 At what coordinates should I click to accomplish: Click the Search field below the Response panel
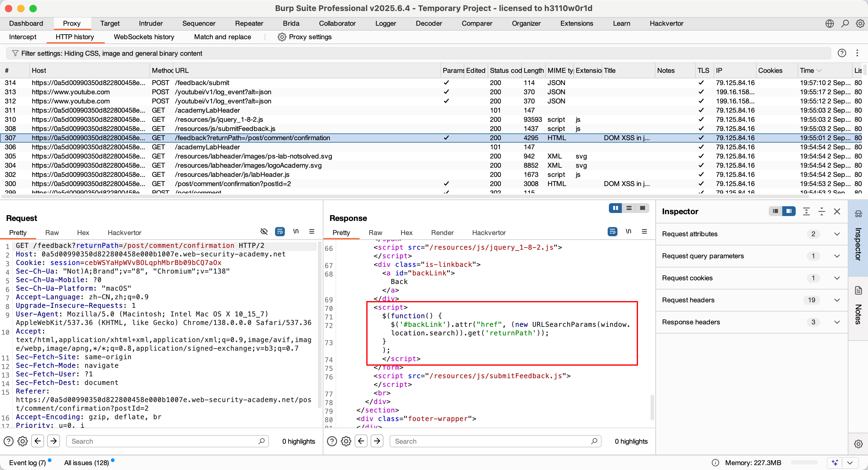click(489, 441)
